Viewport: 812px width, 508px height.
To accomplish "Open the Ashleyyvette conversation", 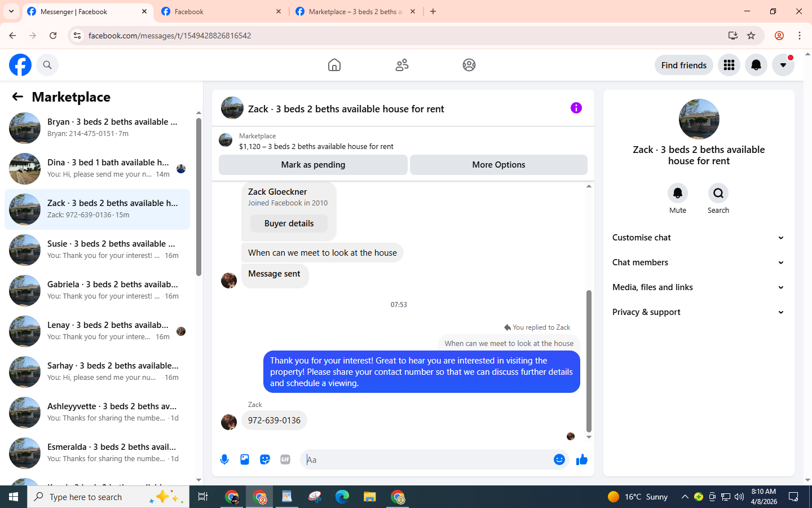I will (97, 413).
